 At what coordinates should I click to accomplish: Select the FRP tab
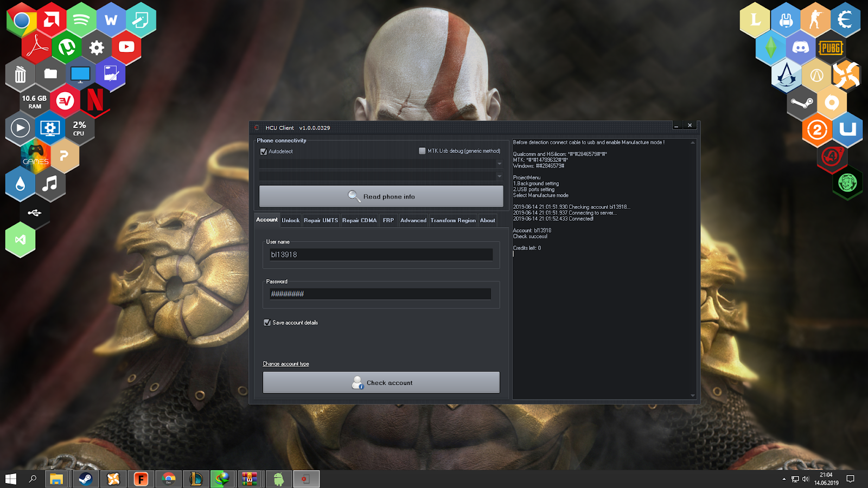coord(388,220)
